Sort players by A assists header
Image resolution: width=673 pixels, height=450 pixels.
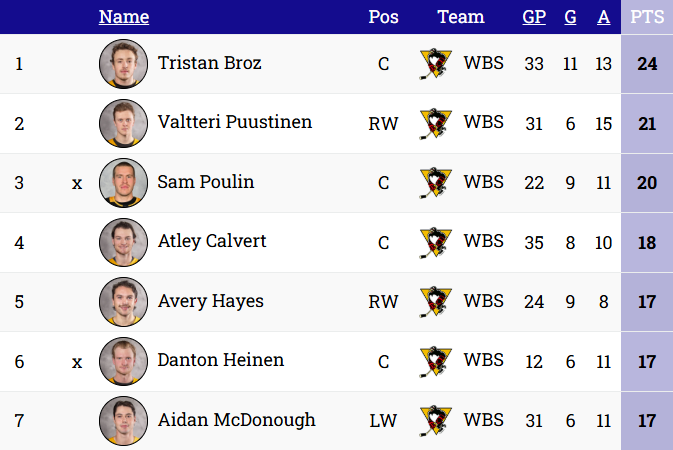pos(603,17)
